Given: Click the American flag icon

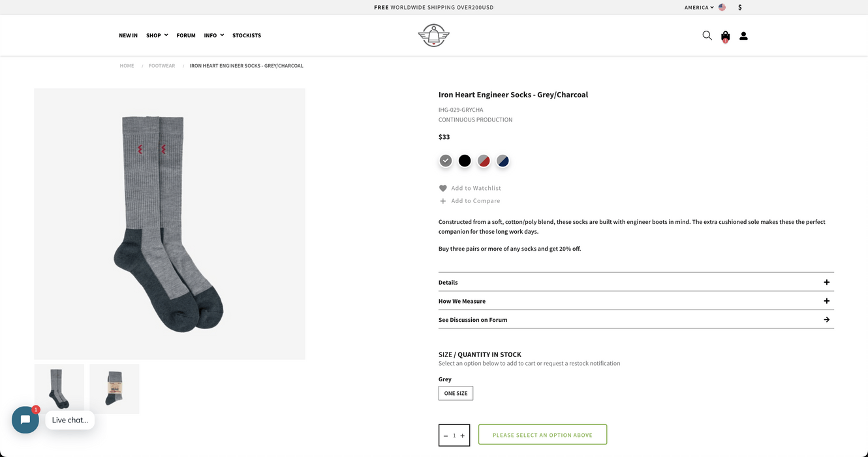Looking at the screenshot, I should click(722, 7).
